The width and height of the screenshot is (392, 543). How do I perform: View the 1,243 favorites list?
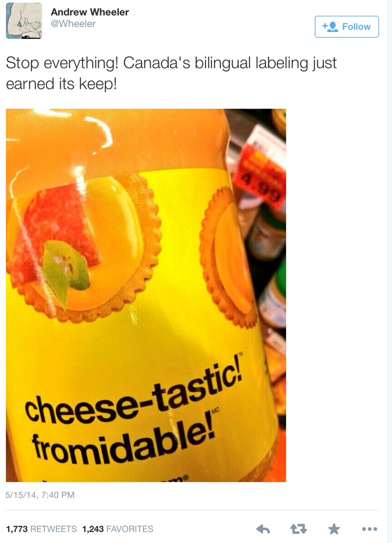[118, 529]
